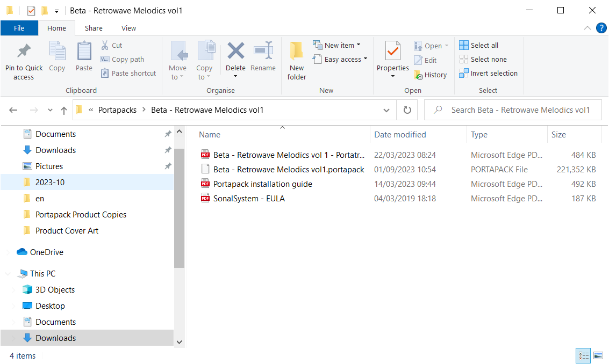The height and width of the screenshot is (364, 609).
Task: Refresh the current folder view
Action: (x=407, y=110)
